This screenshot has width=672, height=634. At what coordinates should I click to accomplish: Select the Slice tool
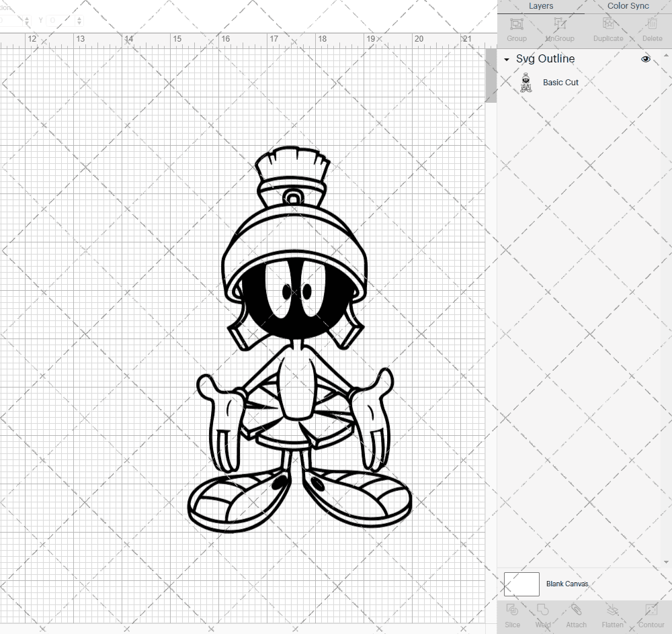(x=512, y=610)
